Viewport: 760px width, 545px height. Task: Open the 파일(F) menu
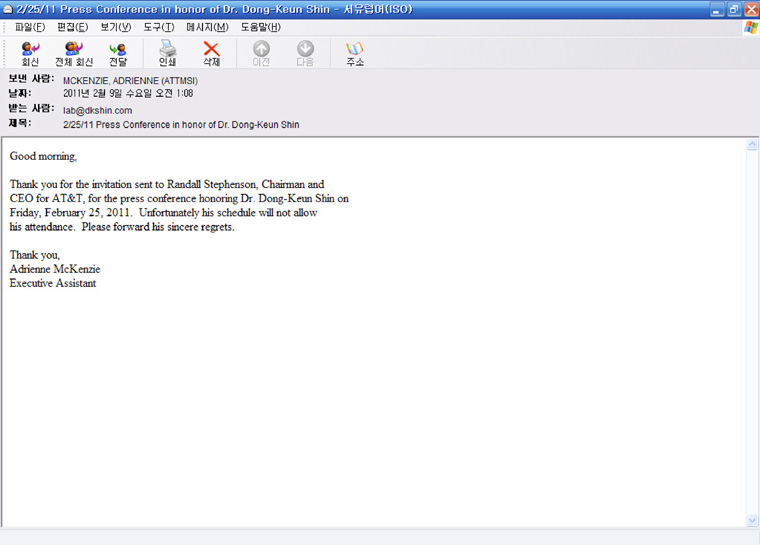tap(30, 27)
